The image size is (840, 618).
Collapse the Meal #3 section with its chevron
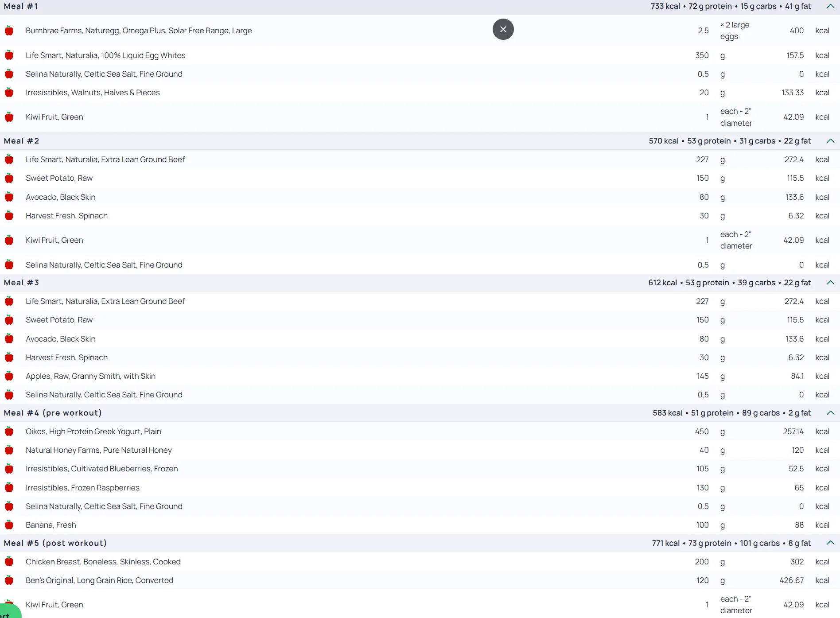click(830, 283)
